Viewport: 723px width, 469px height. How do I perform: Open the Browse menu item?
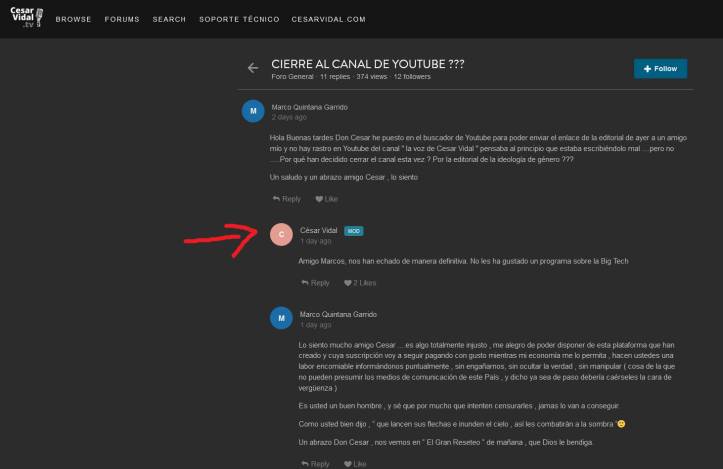pos(73,19)
